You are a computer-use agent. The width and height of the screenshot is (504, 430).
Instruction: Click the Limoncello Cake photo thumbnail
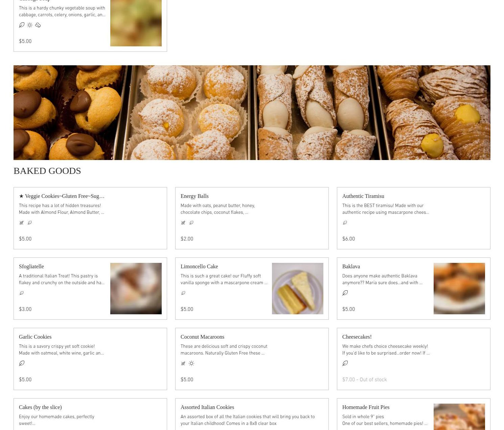298,289
